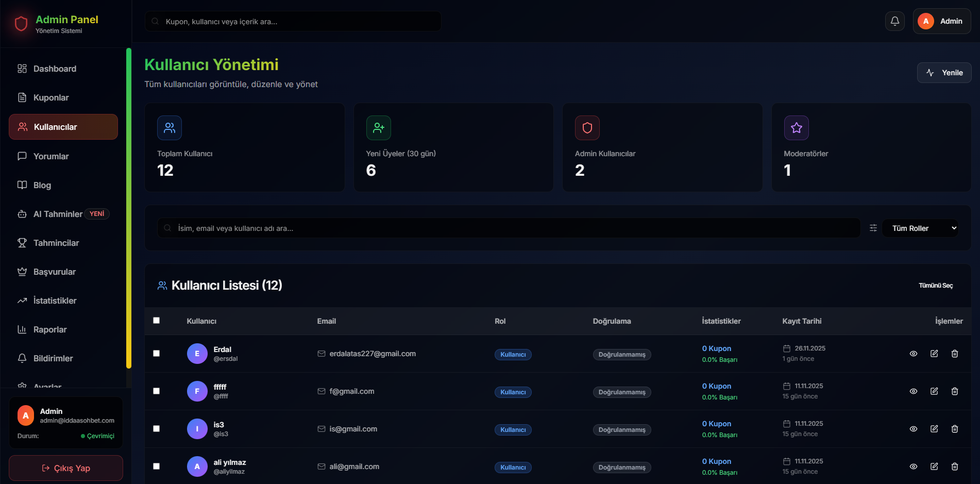Select the Kuponlar sidebar icon
This screenshot has height=484, width=980.
[x=22, y=97]
